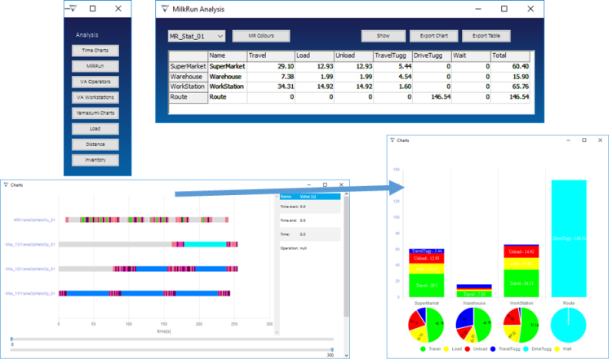
Task: Open MilkRun analysis from Analysis panel
Action: click(x=95, y=66)
